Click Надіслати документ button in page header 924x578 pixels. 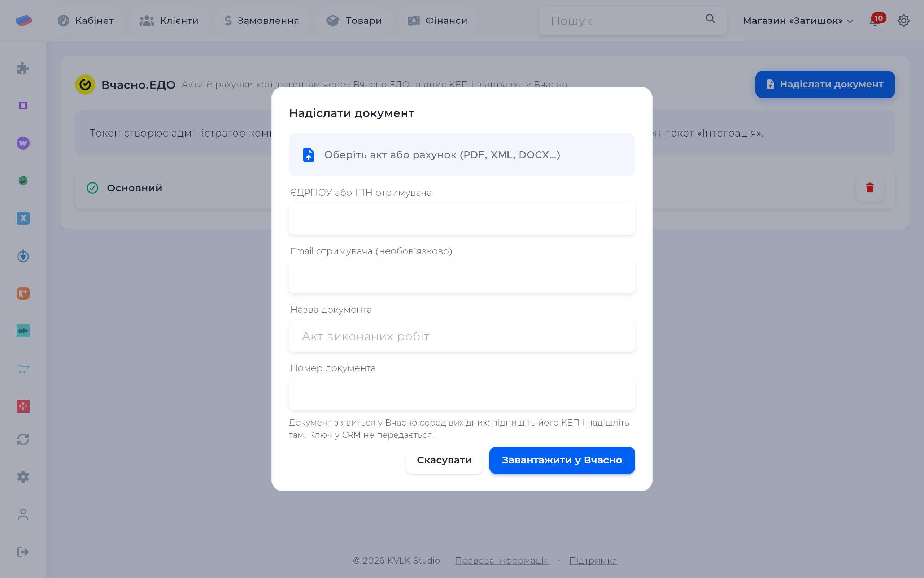tap(825, 85)
